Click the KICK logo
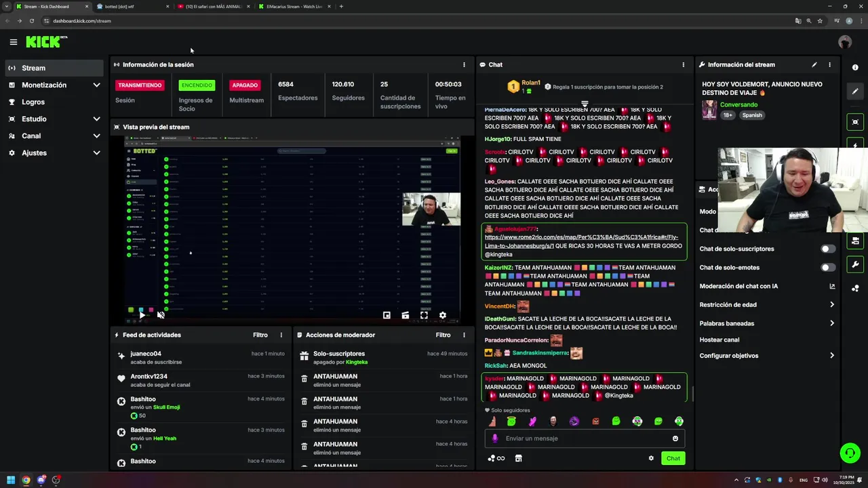The height and width of the screenshot is (488, 868). pos(46,42)
